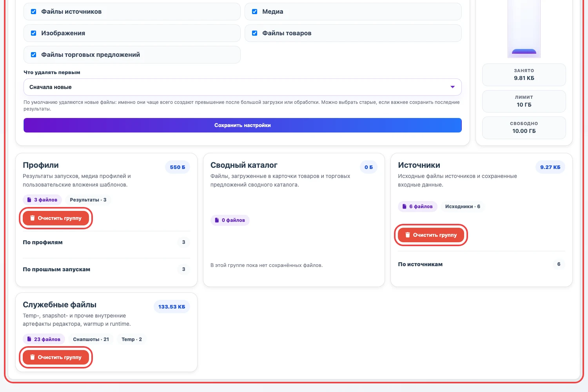Image resolution: width=588 pixels, height=392 pixels.
Task: Click the Занято 9.81 КБ card
Action: (x=524, y=75)
